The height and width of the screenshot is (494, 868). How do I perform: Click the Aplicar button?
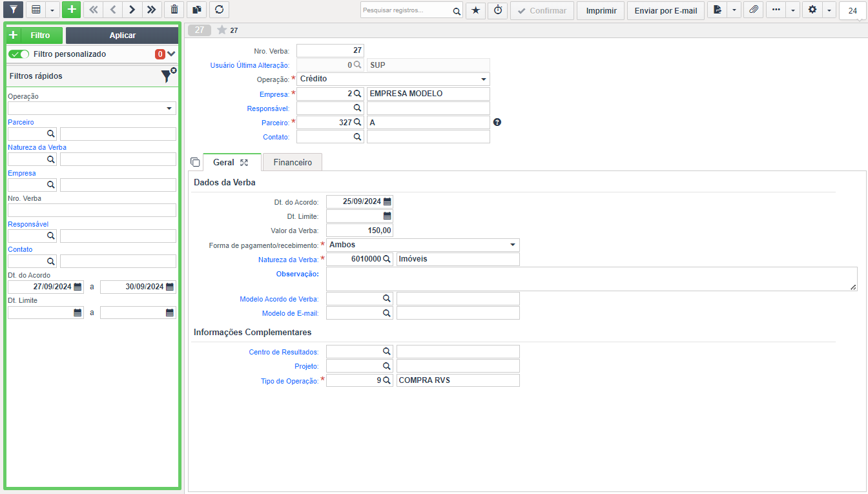(122, 36)
